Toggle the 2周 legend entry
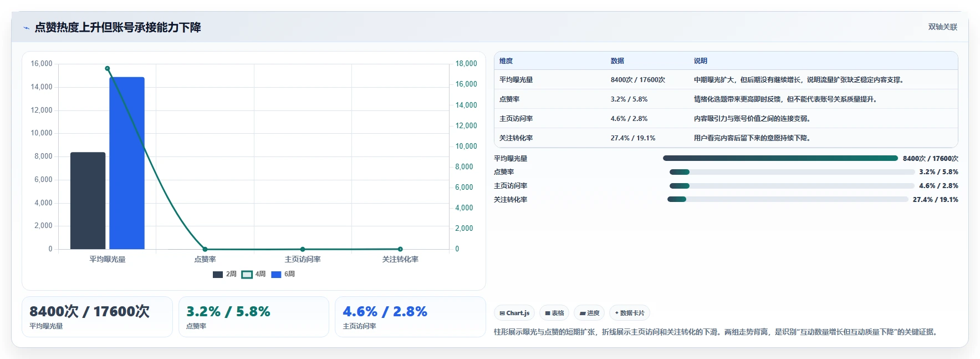This screenshot has height=359, width=980. (224, 274)
